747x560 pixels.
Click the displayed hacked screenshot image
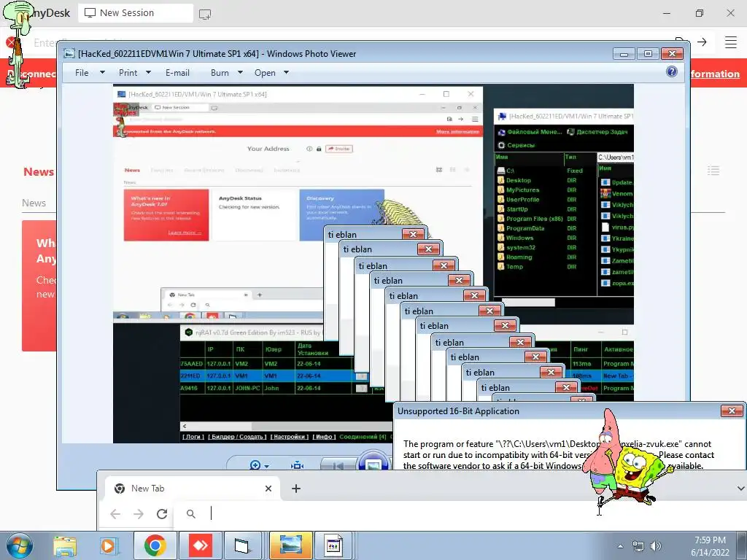[373, 263]
